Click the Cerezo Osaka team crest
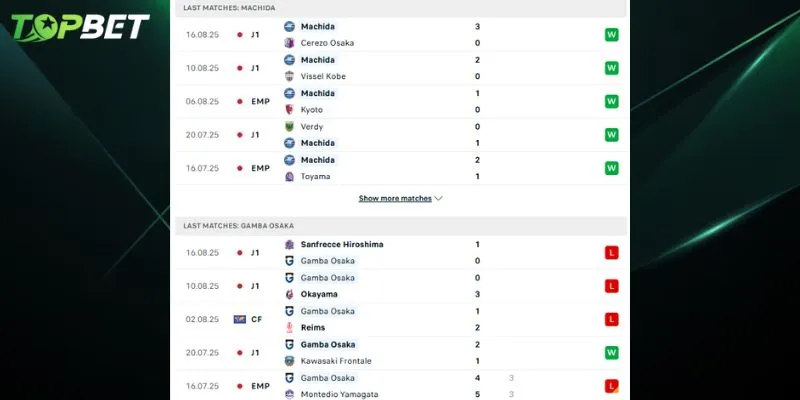Screen dimensions: 800x400 [x=290, y=43]
